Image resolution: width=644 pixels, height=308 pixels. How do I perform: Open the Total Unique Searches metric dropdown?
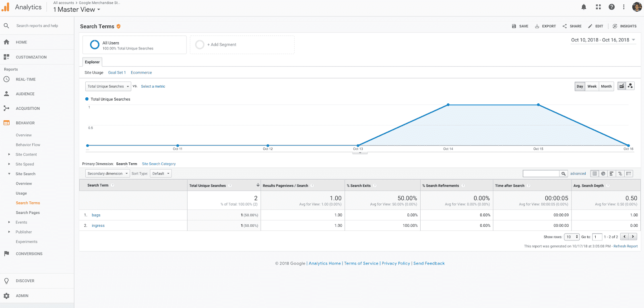pos(108,86)
